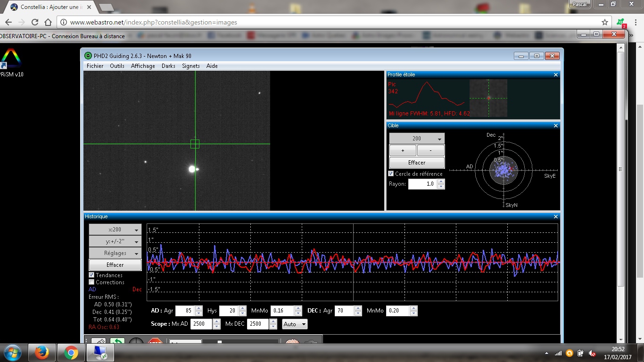The height and width of the screenshot is (362, 644).
Task: Click the Réglages button
Action: click(x=115, y=253)
